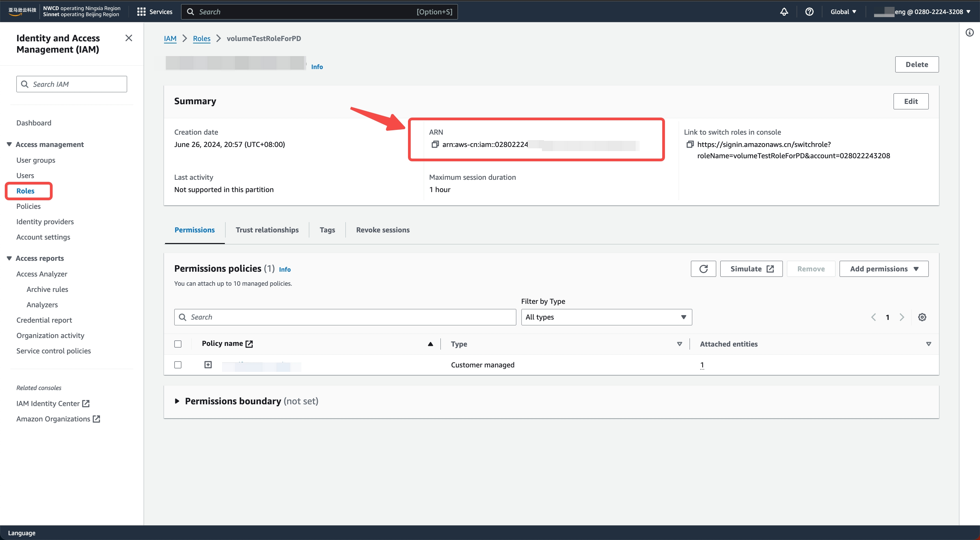Click the Delete role button

click(x=916, y=64)
